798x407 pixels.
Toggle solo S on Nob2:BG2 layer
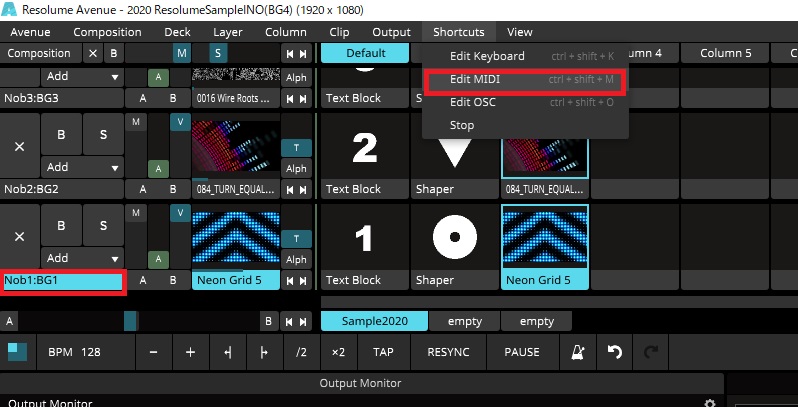point(103,134)
